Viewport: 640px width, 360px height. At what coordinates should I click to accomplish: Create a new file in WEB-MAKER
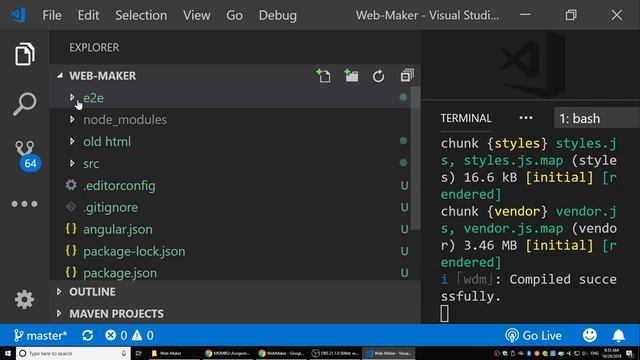coord(324,76)
